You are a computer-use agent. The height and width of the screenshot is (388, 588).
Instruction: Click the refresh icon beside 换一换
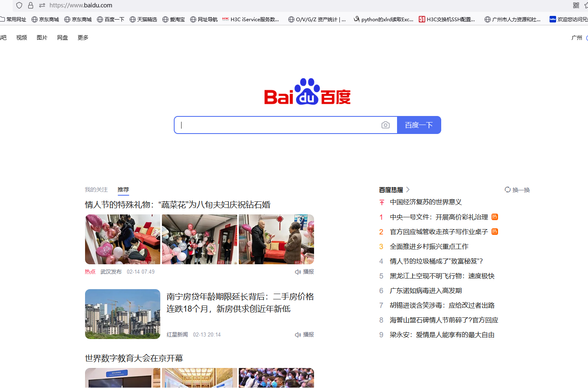(507, 190)
